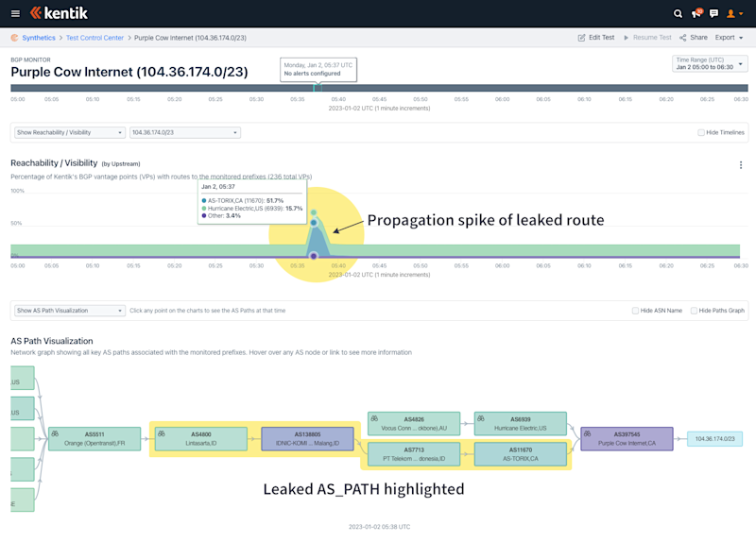Viewport: 756px width, 542px height.
Task: Click binoculars icon on AS4826 node
Action: (374, 418)
